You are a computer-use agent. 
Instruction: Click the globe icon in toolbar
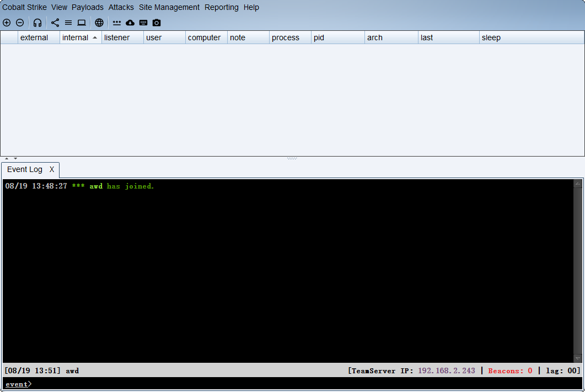click(99, 23)
